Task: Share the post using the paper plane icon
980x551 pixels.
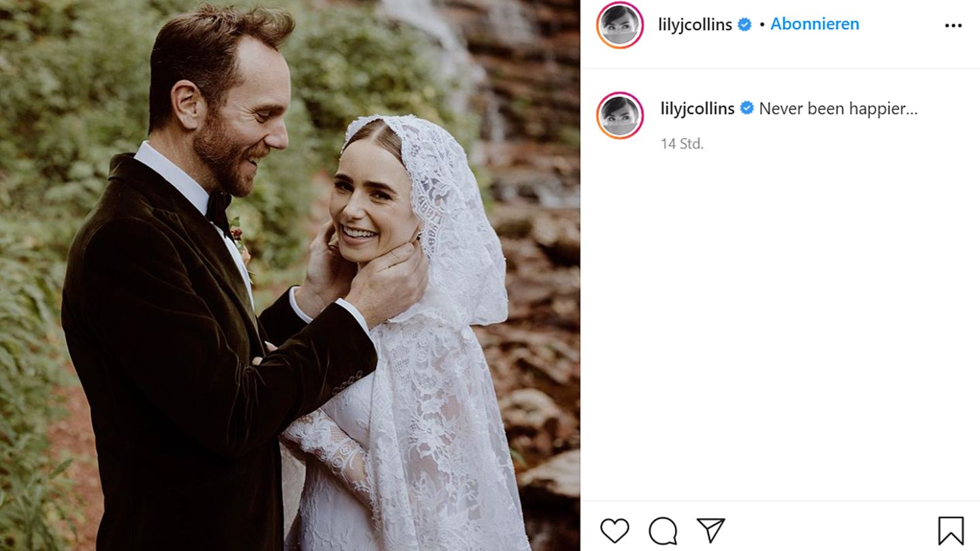Action: click(710, 531)
